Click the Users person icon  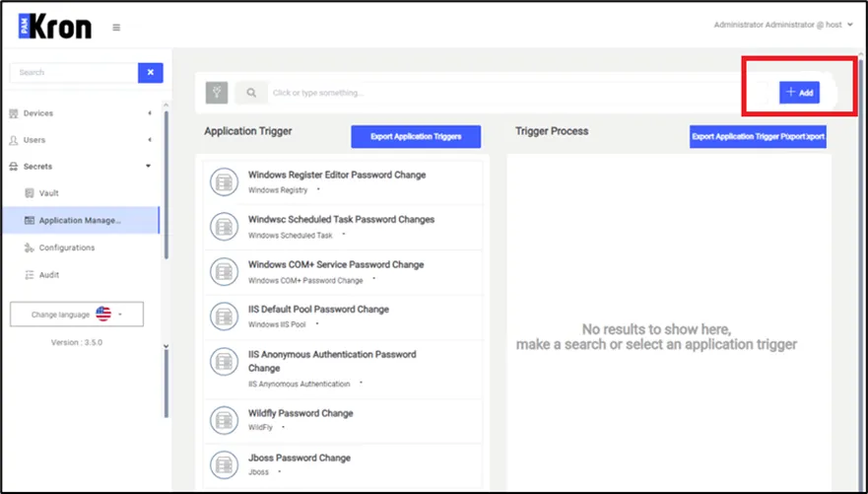coord(14,141)
